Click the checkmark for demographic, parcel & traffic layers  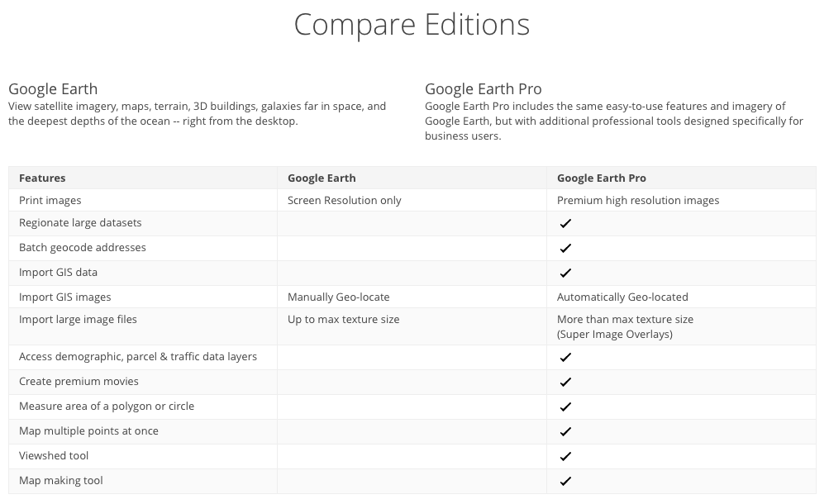[x=565, y=357]
